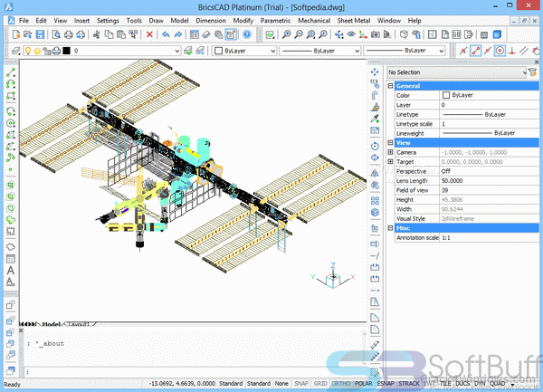The height and width of the screenshot is (392, 543).
Task: Click the Pan tool icon
Action: [x=339, y=34]
